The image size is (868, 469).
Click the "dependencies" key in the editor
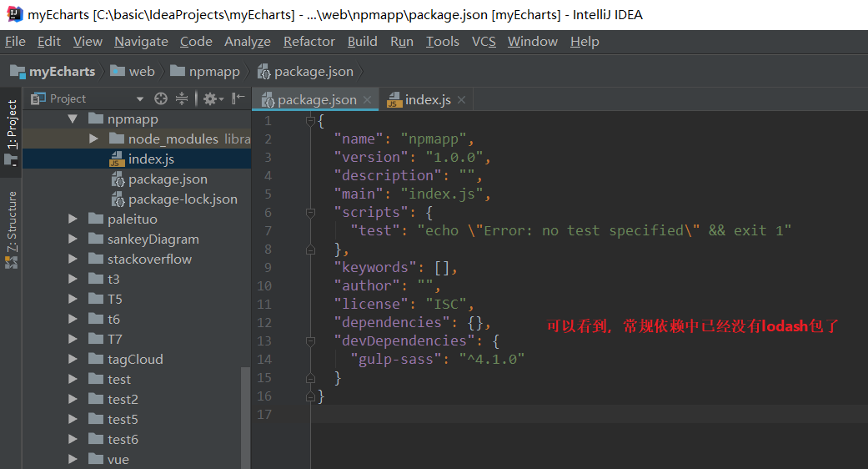392,322
